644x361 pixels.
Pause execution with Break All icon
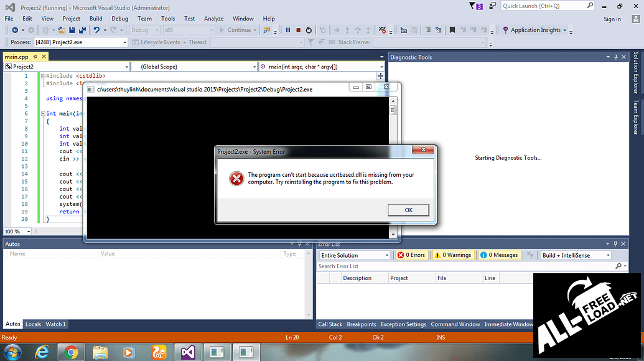pyautogui.click(x=288, y=30)
